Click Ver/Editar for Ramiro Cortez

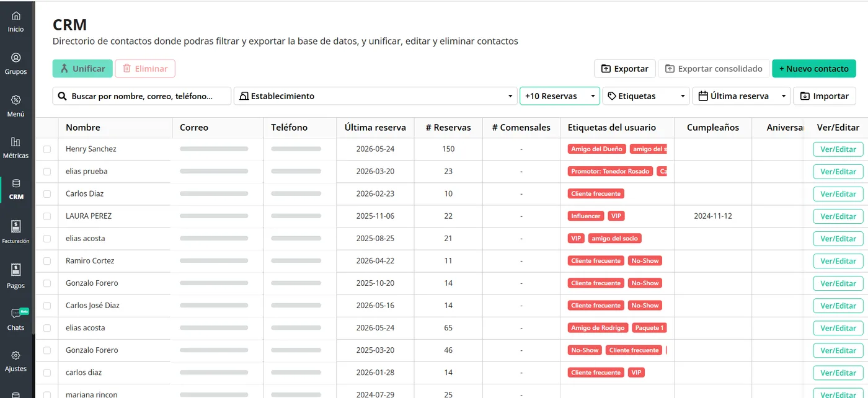click(838, 261)
